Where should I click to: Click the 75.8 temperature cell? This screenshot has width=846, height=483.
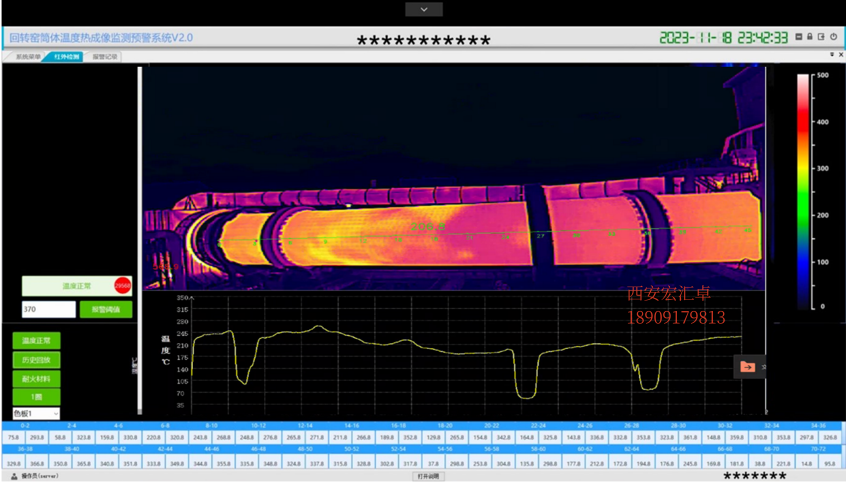13,438
